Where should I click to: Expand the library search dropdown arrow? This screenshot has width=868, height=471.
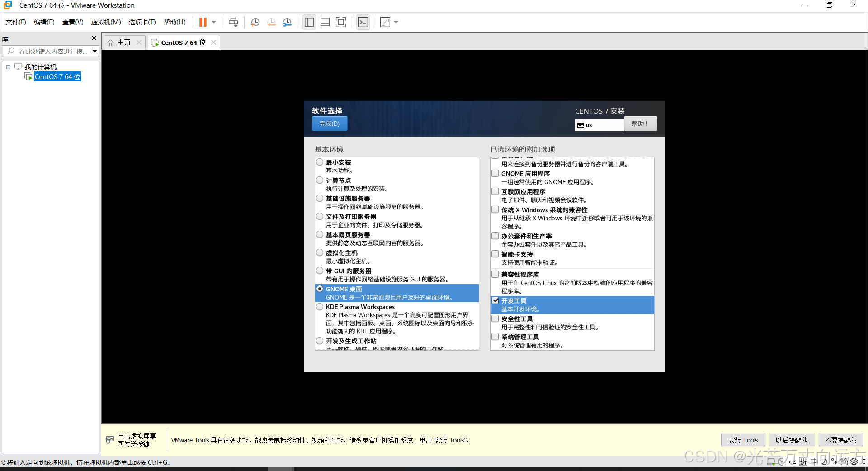click(x=94, y=52)
